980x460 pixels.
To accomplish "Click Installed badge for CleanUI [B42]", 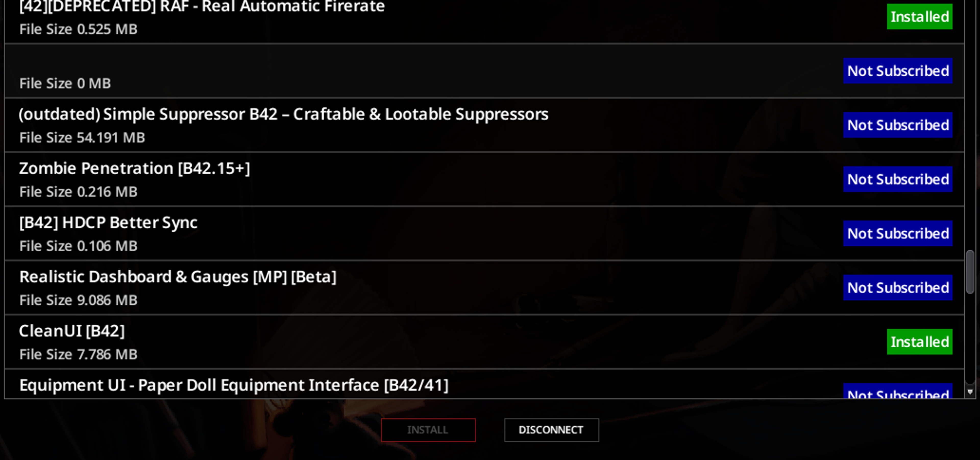I will [919, 342].
